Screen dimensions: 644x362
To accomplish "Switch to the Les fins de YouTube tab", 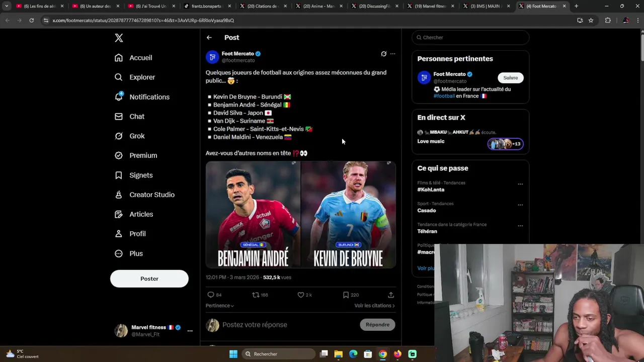I will coord(40,7).
